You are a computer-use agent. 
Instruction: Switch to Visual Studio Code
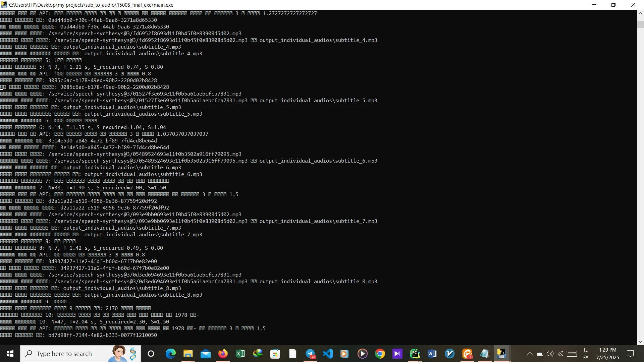[328, 354]
